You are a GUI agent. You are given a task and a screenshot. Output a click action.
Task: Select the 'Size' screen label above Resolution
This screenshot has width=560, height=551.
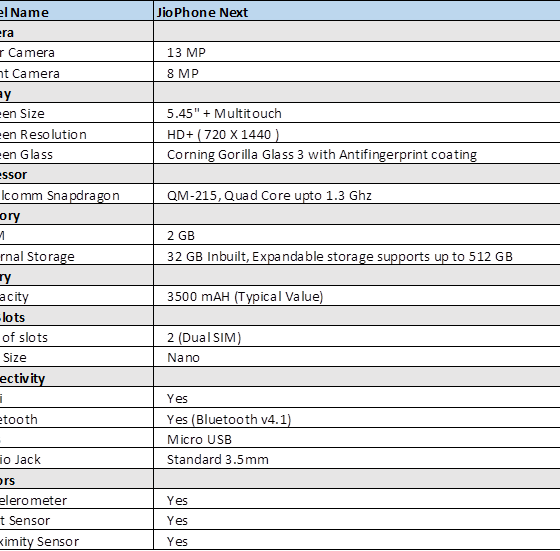tap(32, 114)
